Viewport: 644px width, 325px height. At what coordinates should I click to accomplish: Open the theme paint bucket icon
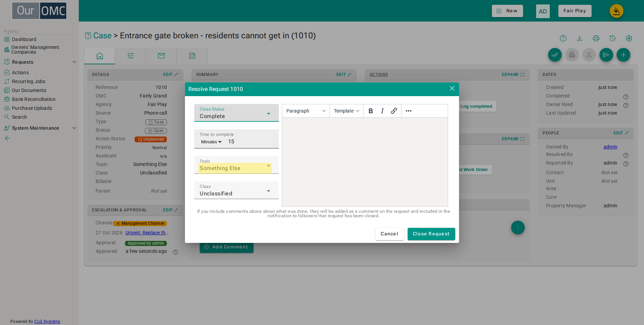(x=617, y=11)
